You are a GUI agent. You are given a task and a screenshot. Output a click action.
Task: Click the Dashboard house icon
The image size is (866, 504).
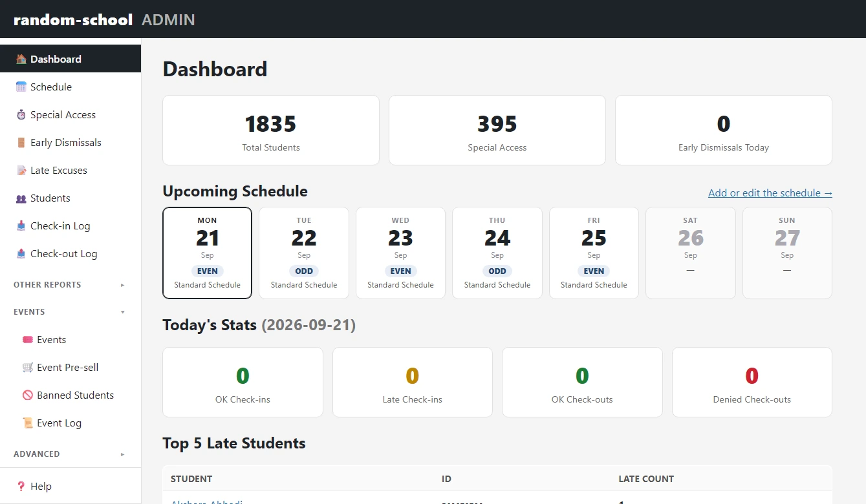(21, 59)
